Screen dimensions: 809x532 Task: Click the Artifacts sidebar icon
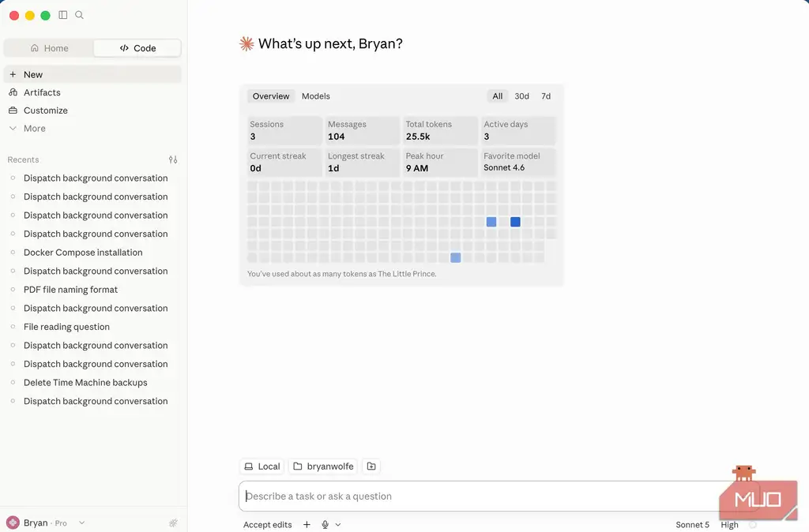coord(13,92)
